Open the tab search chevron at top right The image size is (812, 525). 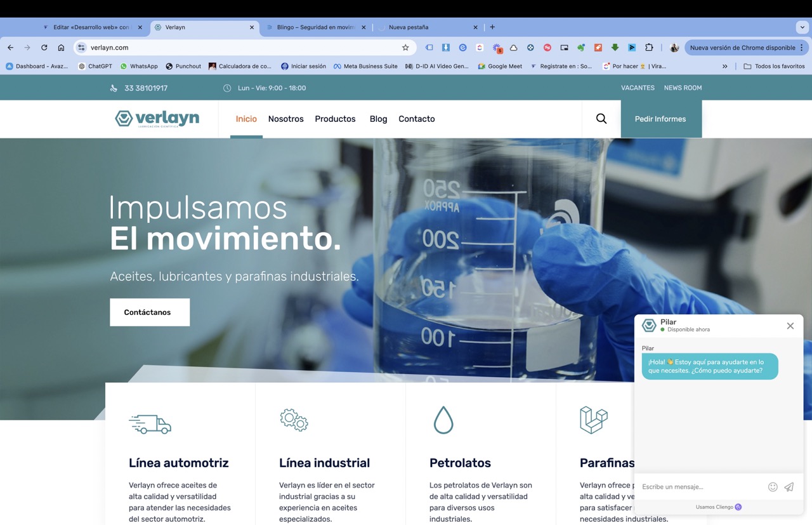[x=802, y=27]
